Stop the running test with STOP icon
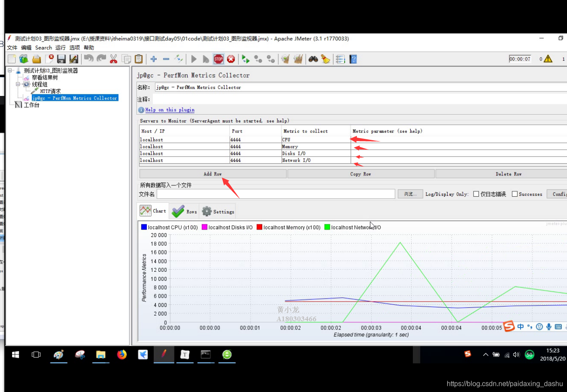The image size is (567, 392). point(218,59)
